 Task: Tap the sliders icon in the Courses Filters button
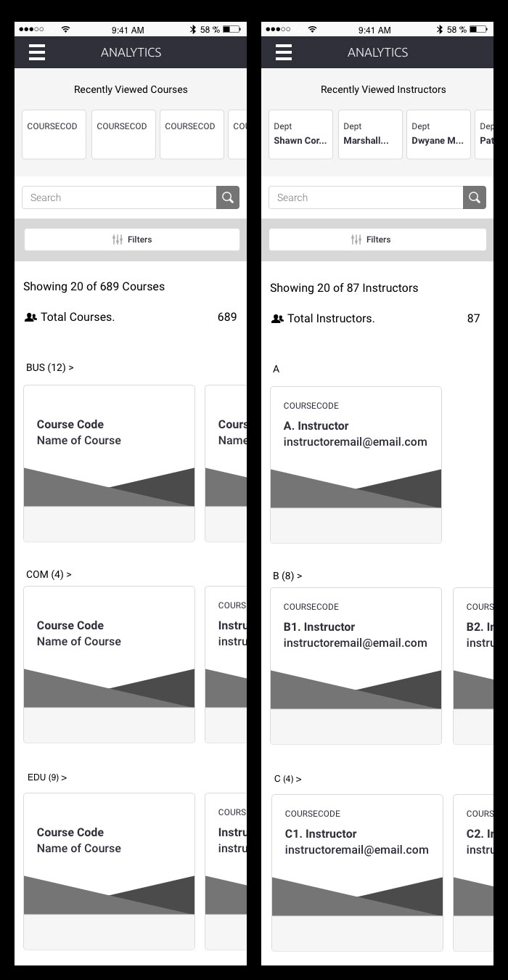(118, 240)
